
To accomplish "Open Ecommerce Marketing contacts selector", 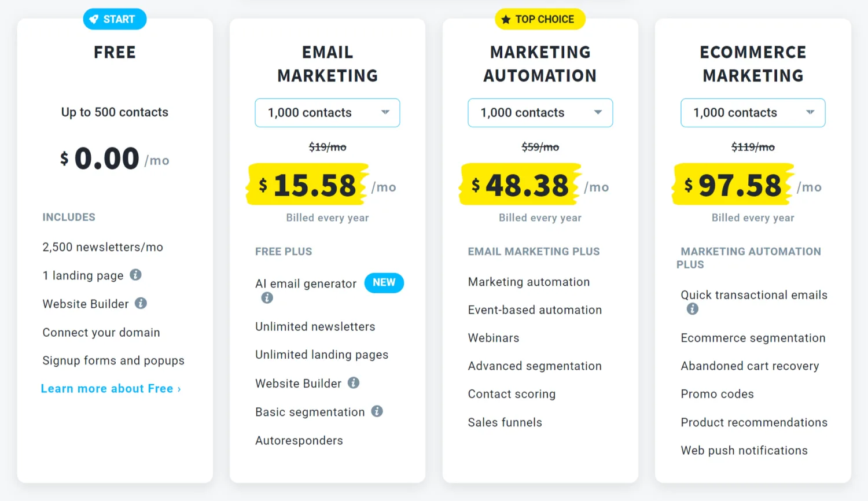I will pyautogui.click(x=752, y=113).
